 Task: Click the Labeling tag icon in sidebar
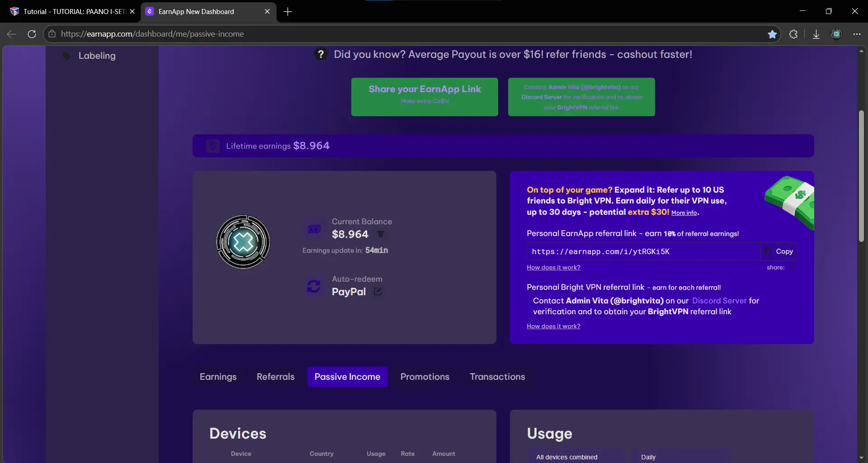tap(66, 56)
